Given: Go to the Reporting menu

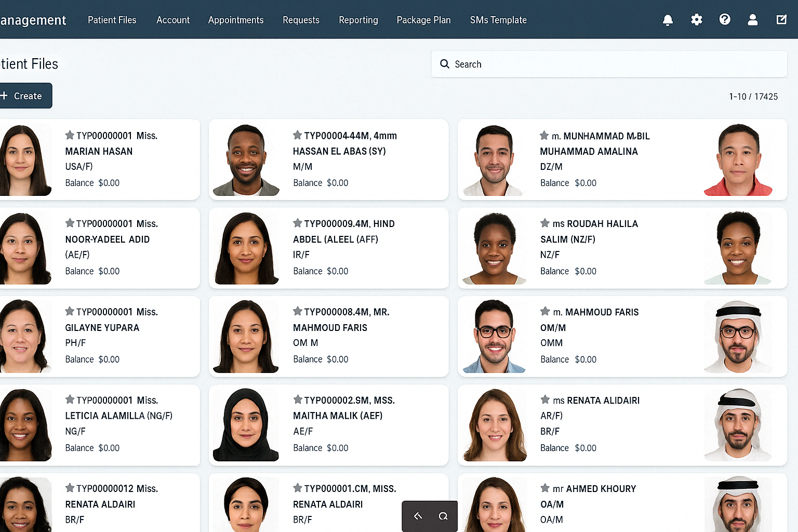Looking at the screenshot, I should pos(358,20).
